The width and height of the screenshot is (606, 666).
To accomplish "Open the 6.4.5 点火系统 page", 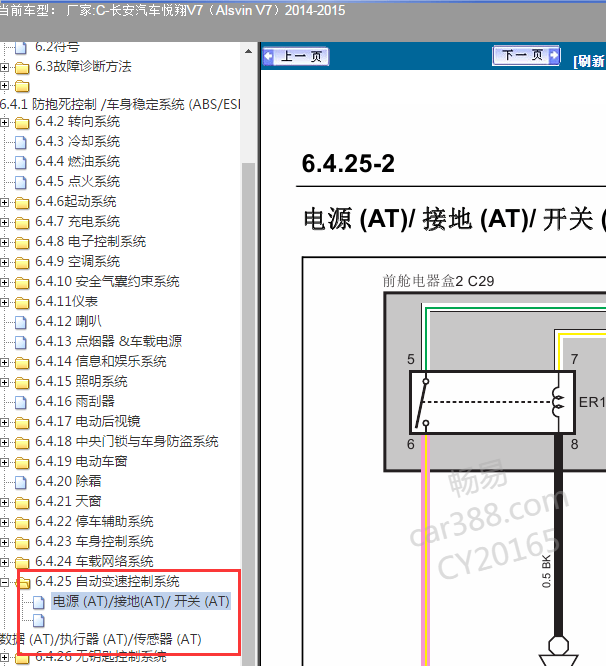I will tap(78, 182).
